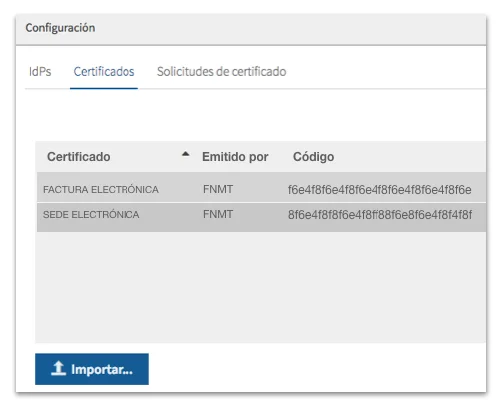This screenshot has height=408, width=503.
Task: Sort by the Emitido por column
Action: pos(235,157)
